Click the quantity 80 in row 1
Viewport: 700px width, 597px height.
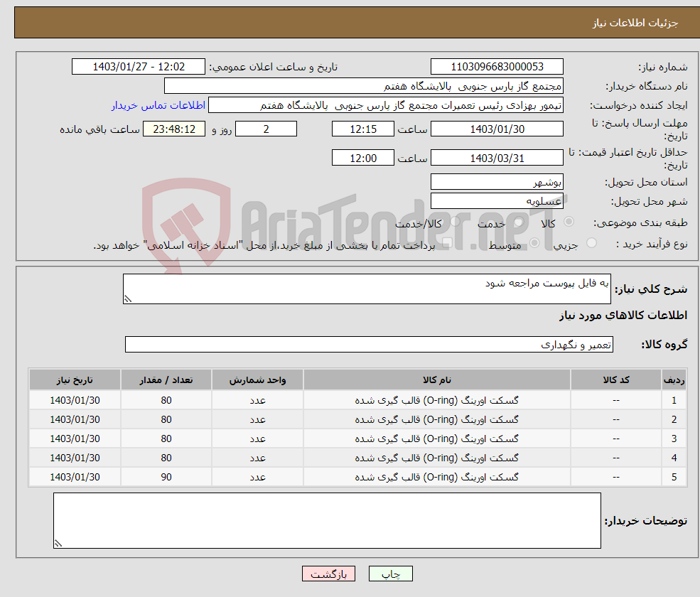coord(166,401)
